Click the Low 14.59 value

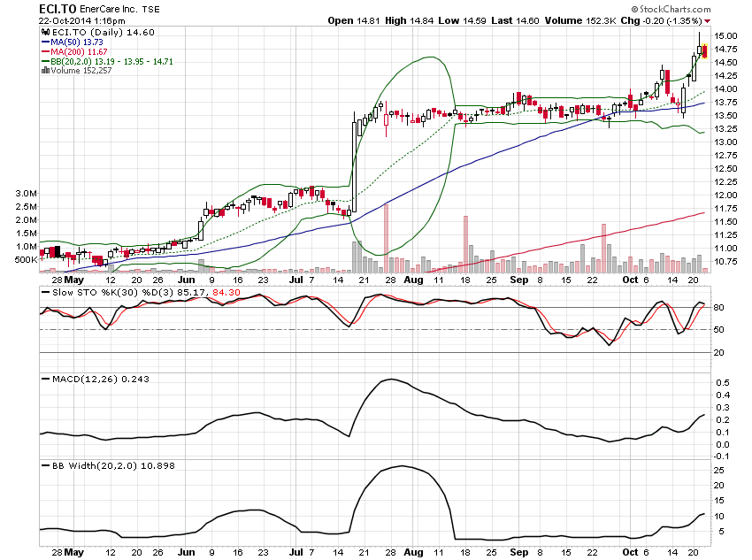point(462,20)
